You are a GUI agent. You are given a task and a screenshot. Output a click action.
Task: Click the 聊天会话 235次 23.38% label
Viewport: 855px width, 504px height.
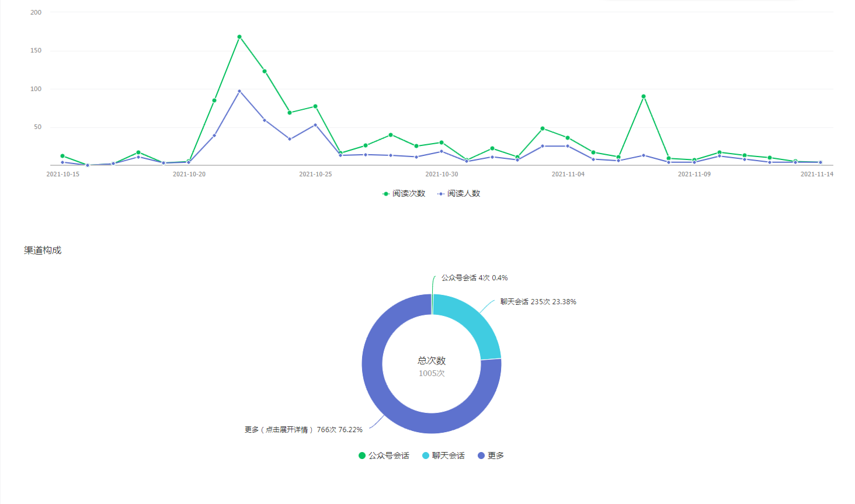point(538,302)
